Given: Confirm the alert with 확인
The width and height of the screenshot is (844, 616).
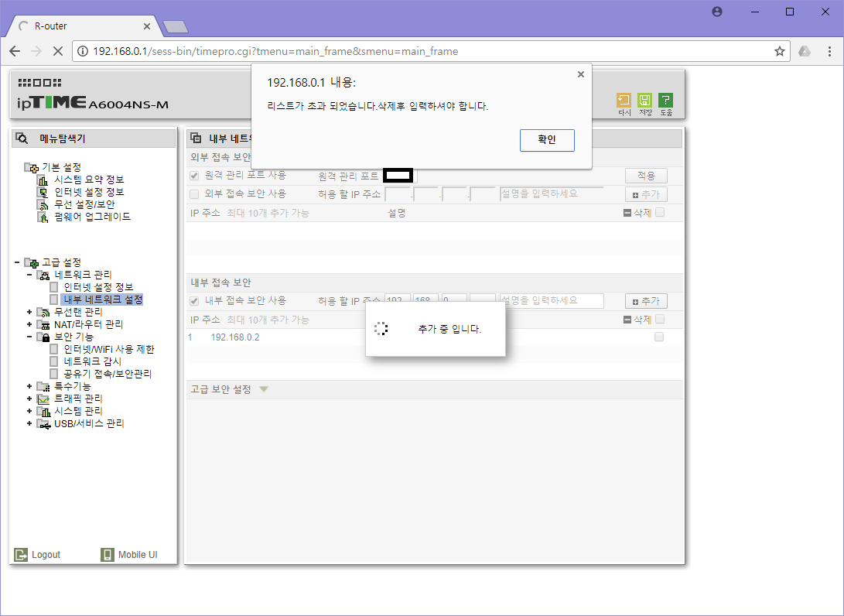Looking at the screenshot, I should coord(547,140).
